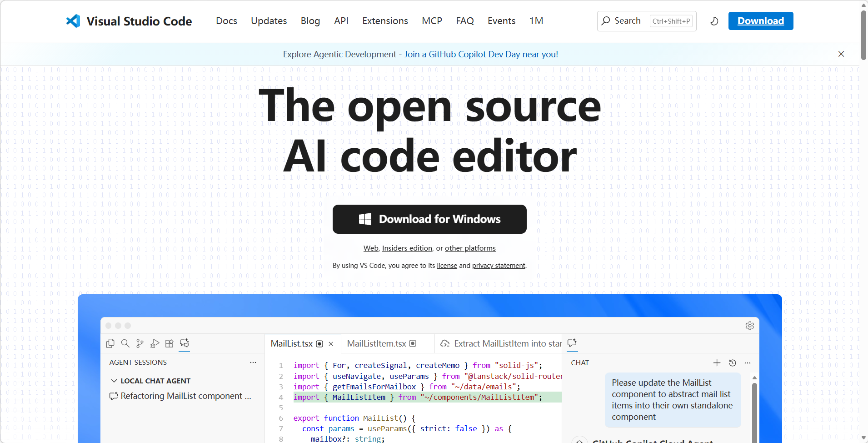The image size is (868, 443).
Task: Open Source Control branch icon in demo editor
Action: coord(140,343)
